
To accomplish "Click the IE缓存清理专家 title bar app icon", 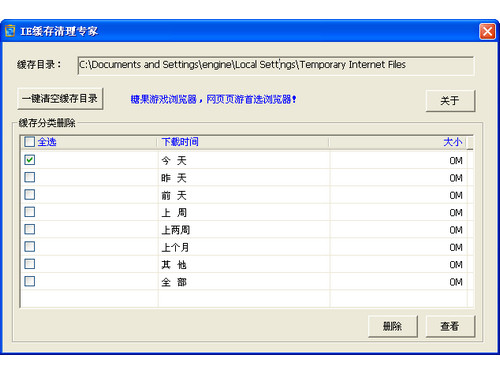I will [x=10, y=31].
